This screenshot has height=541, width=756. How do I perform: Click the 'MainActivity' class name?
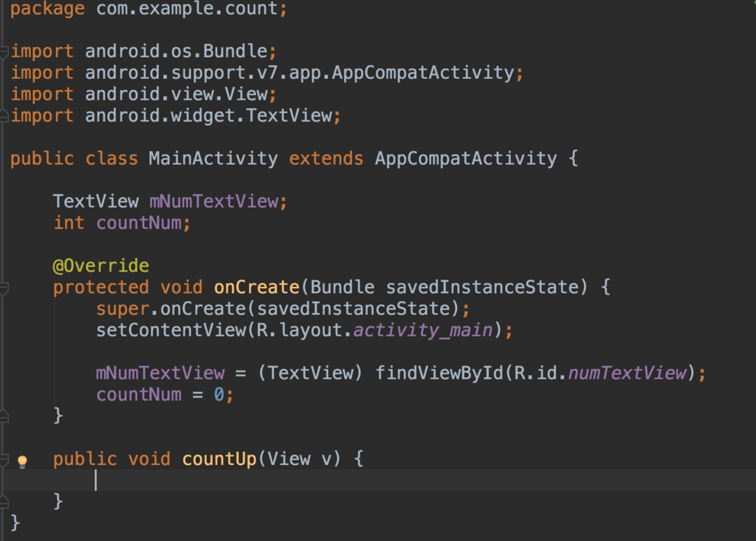(x=213, y=159)
